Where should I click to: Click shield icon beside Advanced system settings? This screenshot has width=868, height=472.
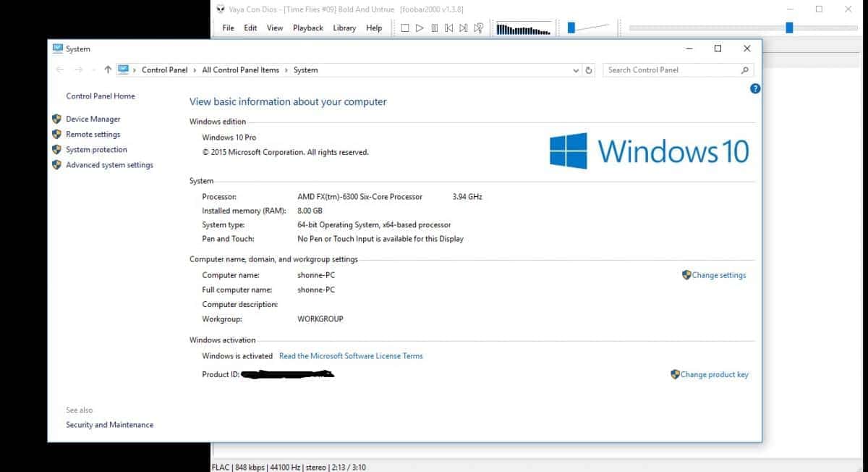56,164
